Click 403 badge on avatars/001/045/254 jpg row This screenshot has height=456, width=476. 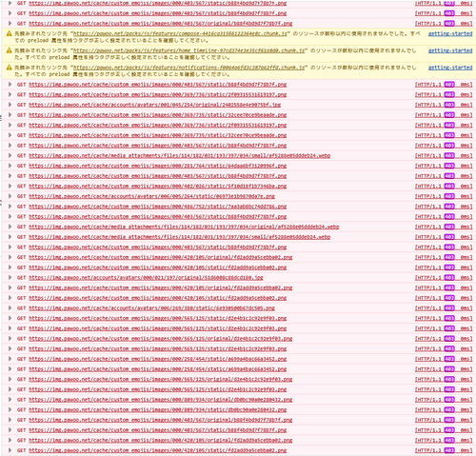[449, 105]
